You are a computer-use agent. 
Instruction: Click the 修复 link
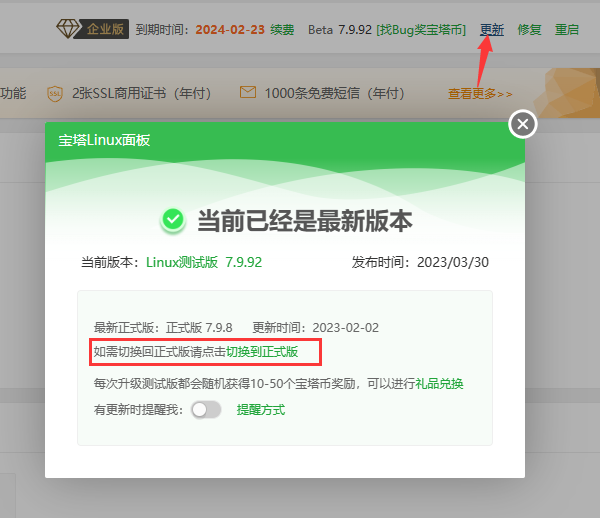pos(530,30)
